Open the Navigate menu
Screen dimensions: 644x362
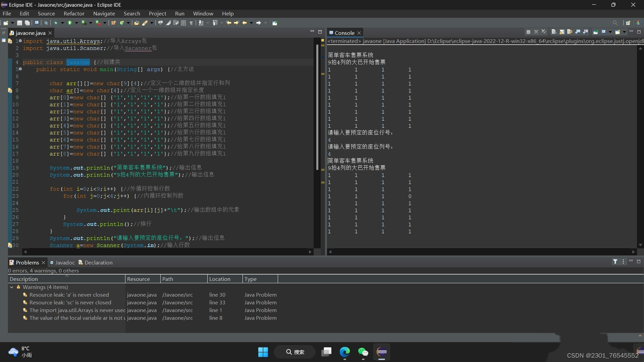[104, 13]
